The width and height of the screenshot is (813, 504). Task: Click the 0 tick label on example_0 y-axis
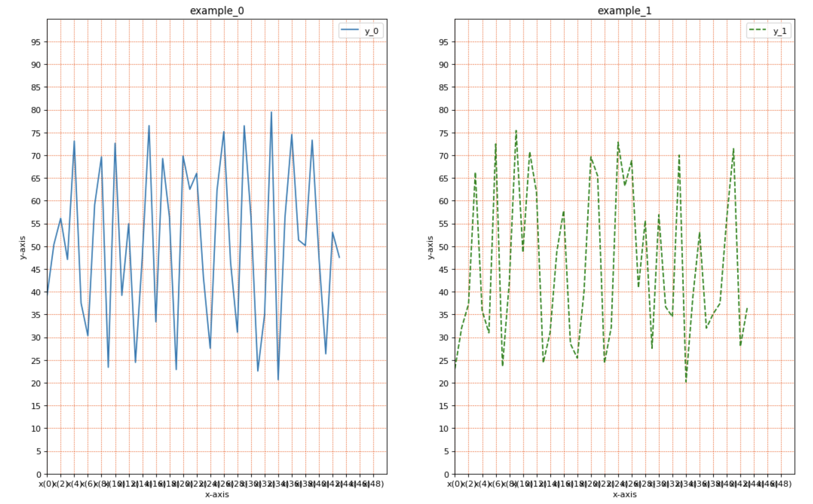(x=39, y=474)
